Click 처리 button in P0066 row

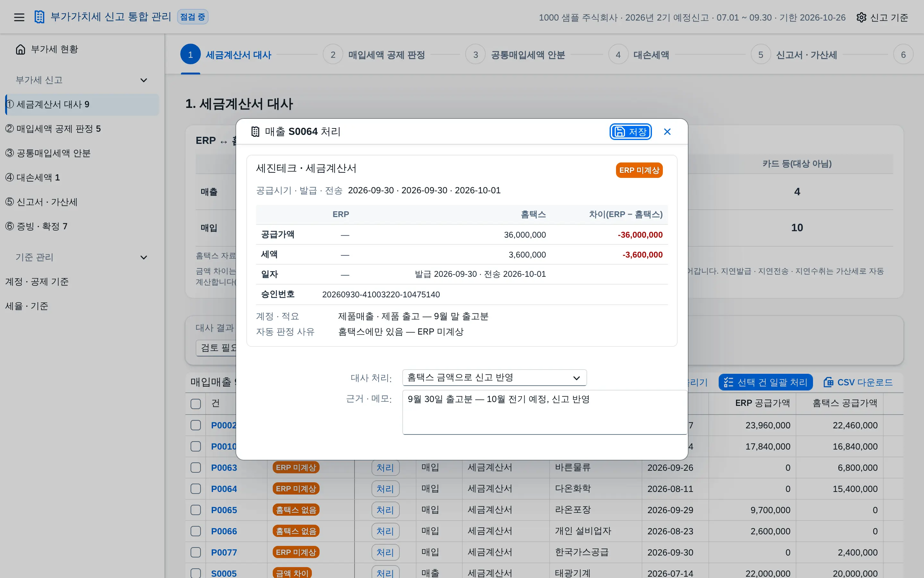point(385,531)
